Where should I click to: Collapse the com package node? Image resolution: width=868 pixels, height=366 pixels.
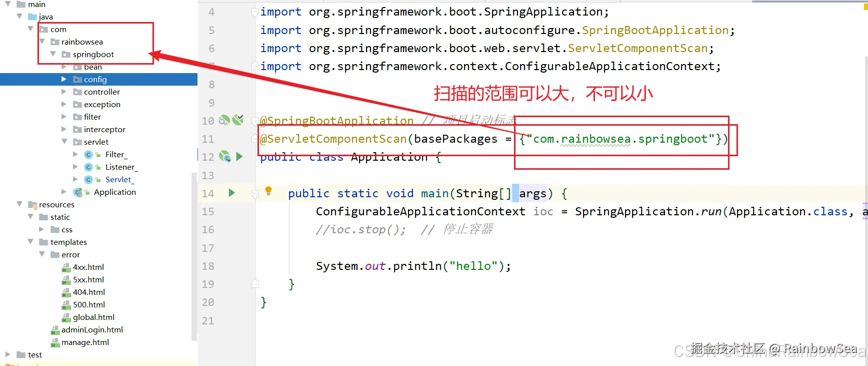point(30,29)
